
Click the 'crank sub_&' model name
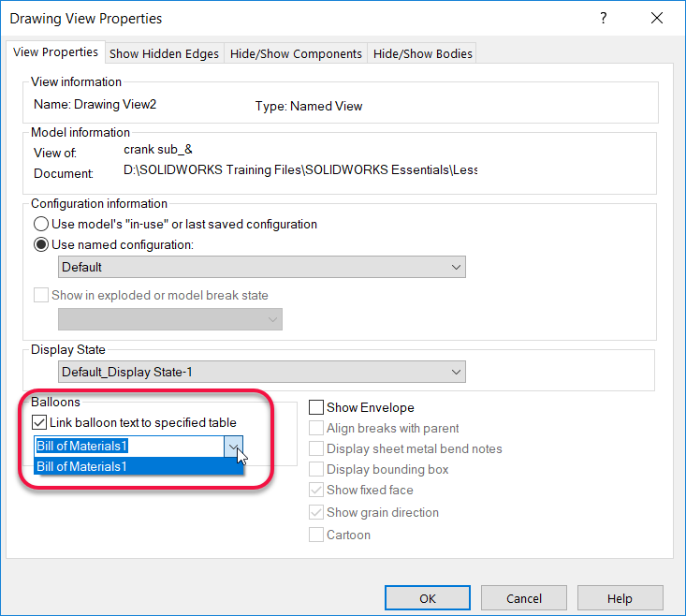point(158,150)
